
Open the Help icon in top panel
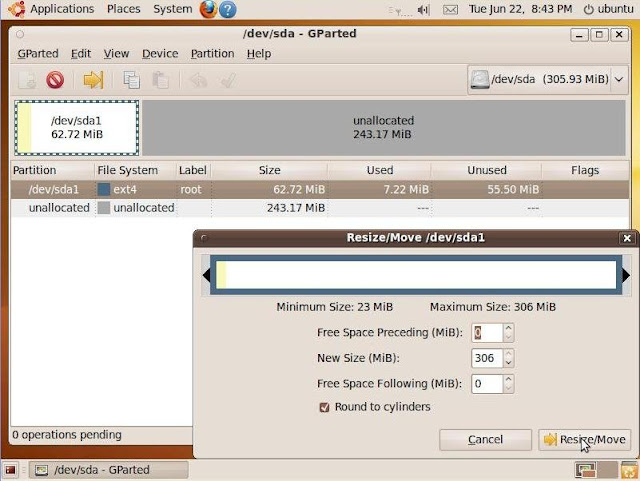coord(228,9)
